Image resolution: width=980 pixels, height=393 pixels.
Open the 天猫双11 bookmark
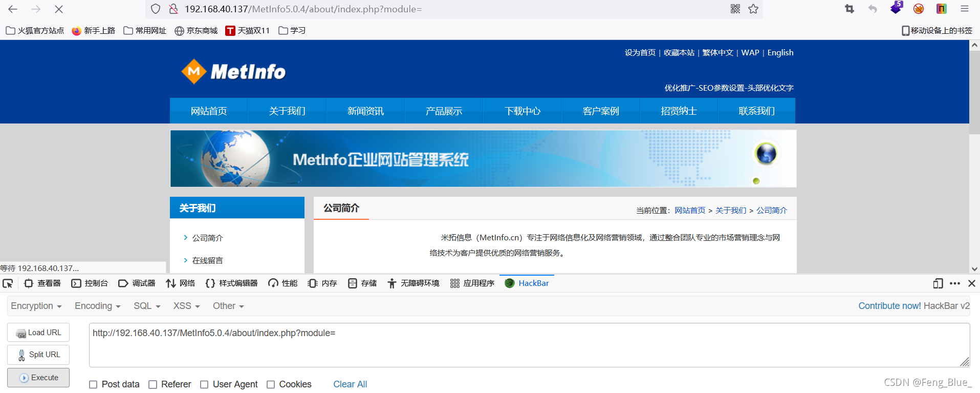click(x=248, y=31)
